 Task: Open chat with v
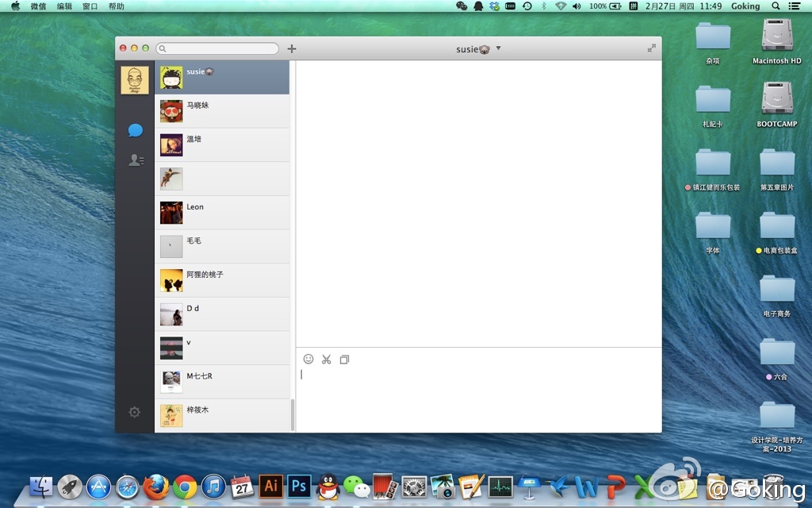click(222, 348)
